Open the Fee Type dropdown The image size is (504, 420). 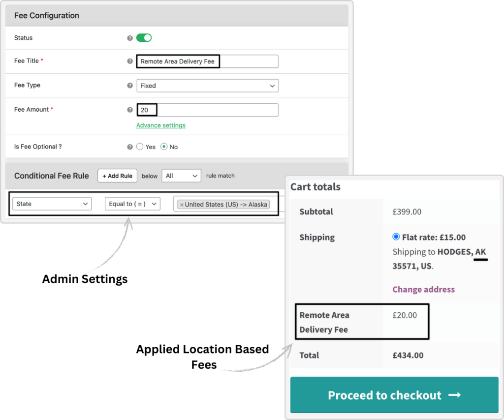pyautogui.click(x=207, y=86)
